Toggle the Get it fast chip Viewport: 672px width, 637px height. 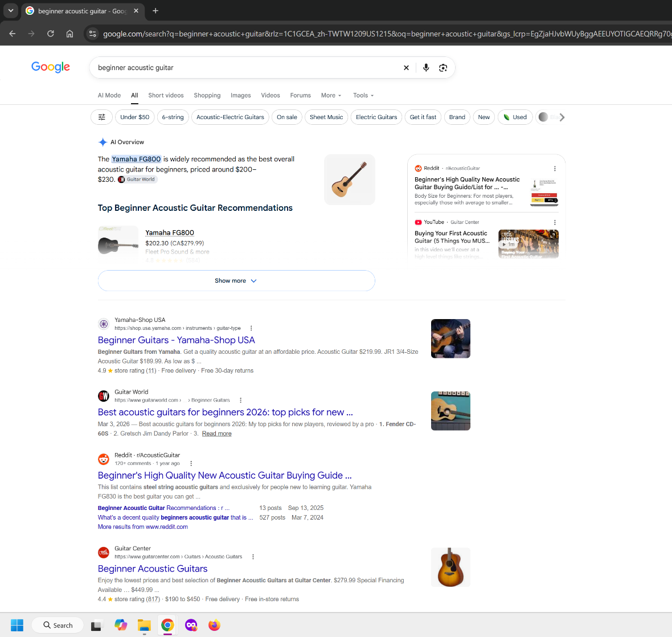tap(423, 117)
